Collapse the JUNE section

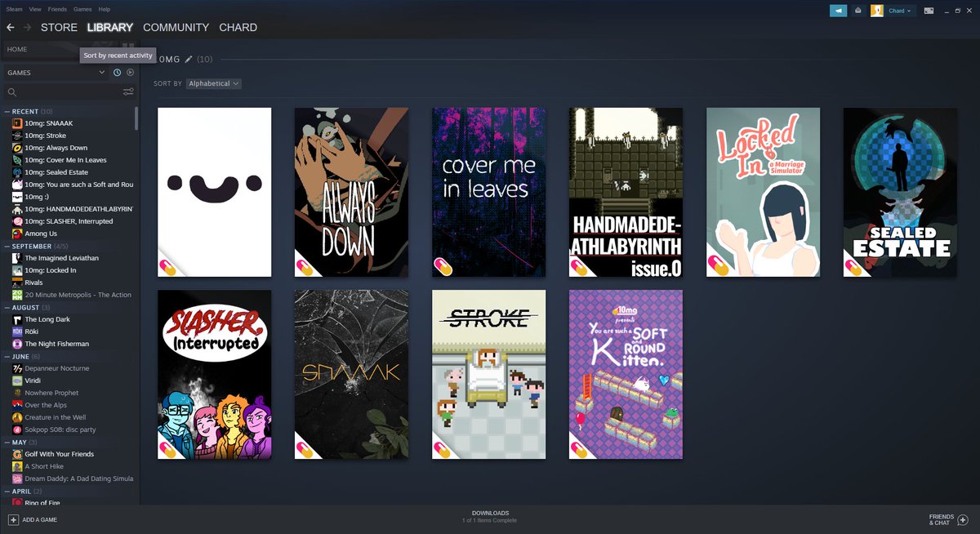pos(7,356)
